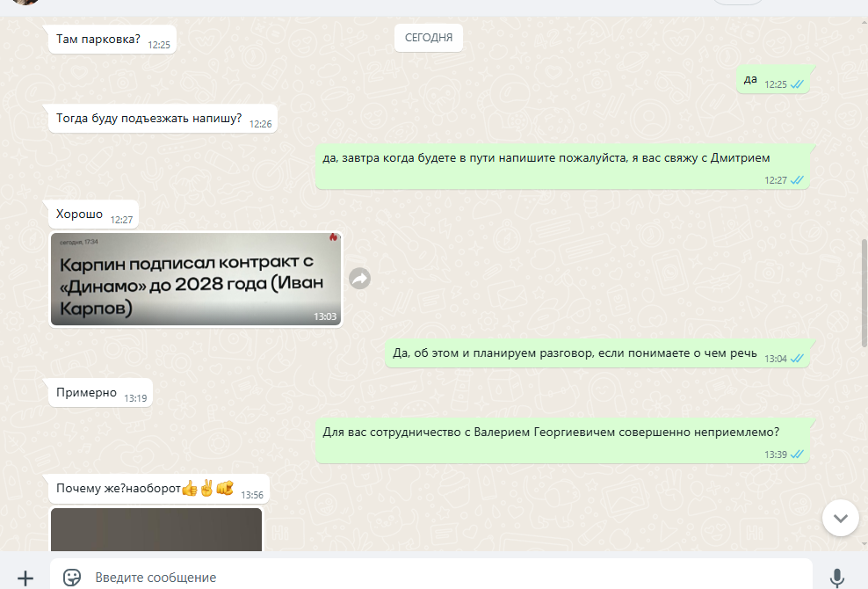Click the 13:03 timestamp on the image
Viewport: 868px width, 589px height.
(325, 316)
